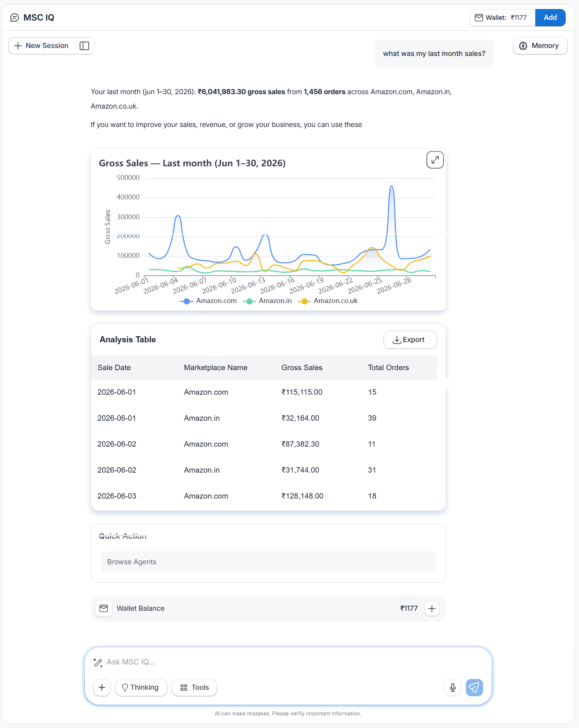Open the Memory panel
Screen dimensions: 579x728
pyautogui.click(x=540, y=46)
